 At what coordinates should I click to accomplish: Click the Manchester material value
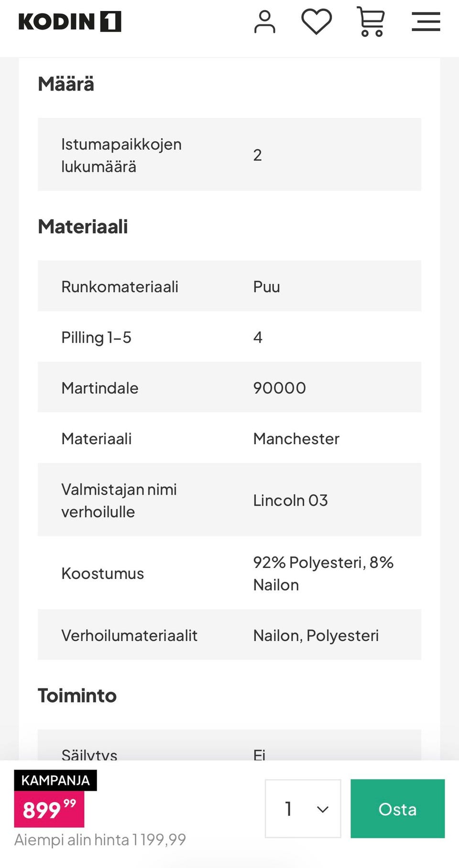pyautogui.click(x=296, y=439)
